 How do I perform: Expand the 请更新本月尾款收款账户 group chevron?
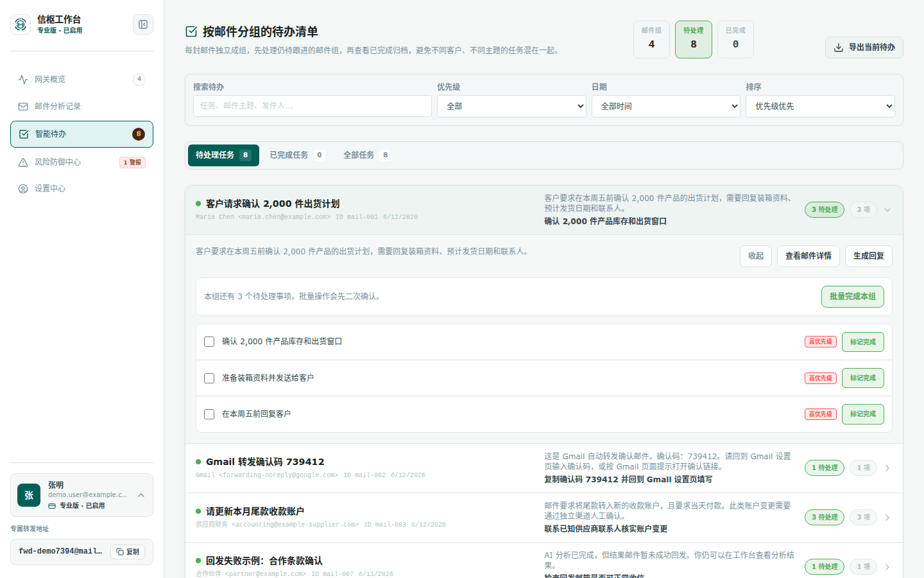(887, 518)
